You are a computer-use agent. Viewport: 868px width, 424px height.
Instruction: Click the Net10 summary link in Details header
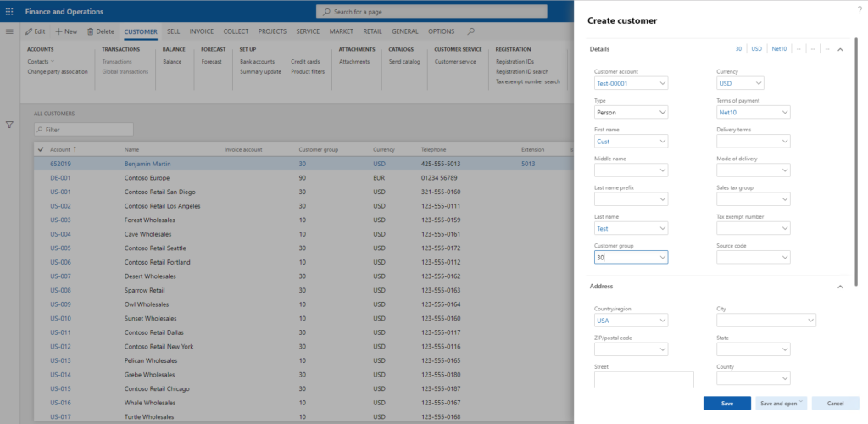click(780, 49)
